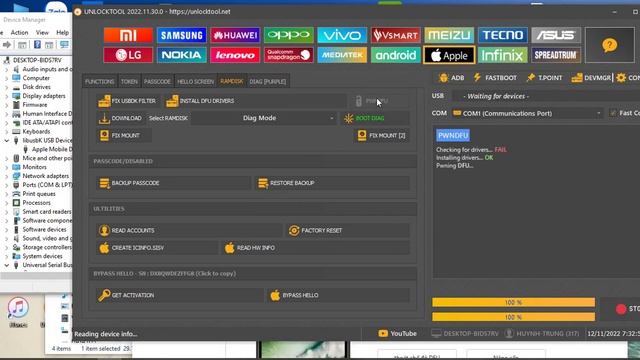Click the upper 100% progress bar
Image resolution: width=640 pixels, height=360 pixels.
tap(513, 302)
